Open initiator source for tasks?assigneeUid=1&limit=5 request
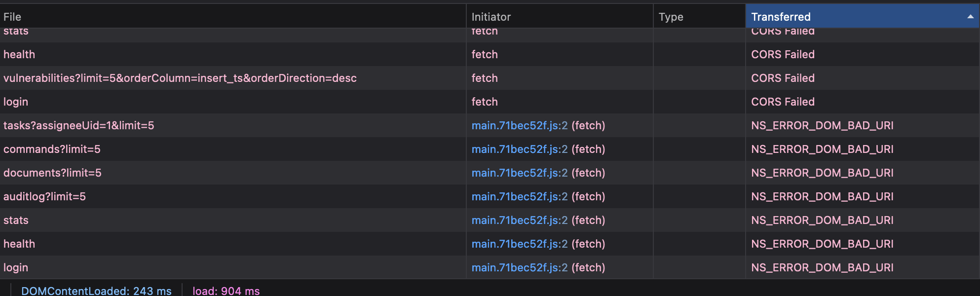 tap(518, 125)
